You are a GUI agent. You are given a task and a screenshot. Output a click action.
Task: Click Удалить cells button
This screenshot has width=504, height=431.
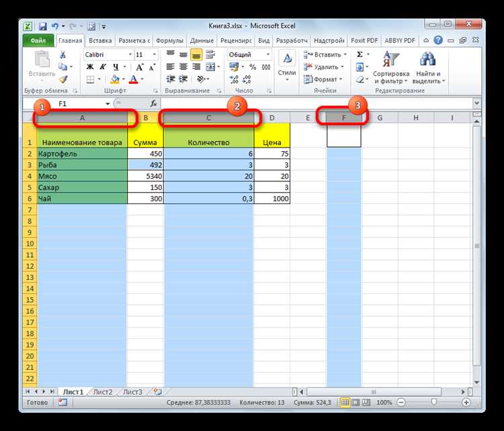tap(324, 67)
